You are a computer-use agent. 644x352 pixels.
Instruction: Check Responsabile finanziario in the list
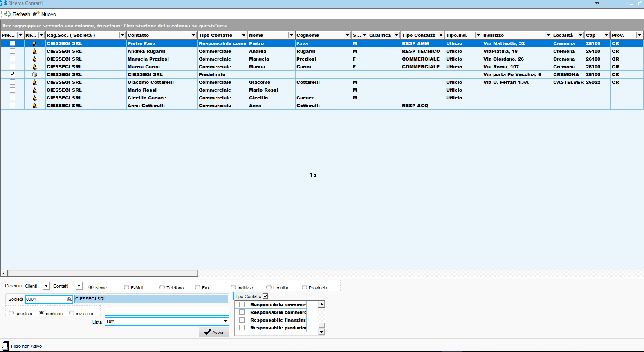(242, 320)
